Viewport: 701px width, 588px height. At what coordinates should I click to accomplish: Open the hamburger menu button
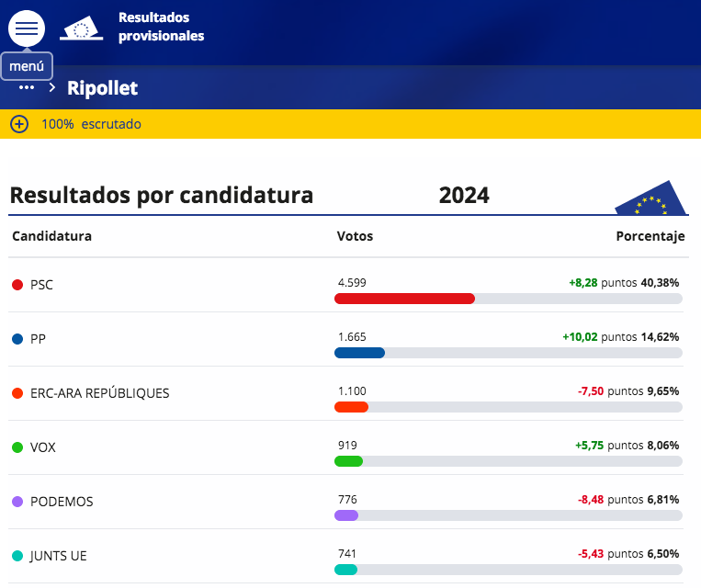coord(27,28)
